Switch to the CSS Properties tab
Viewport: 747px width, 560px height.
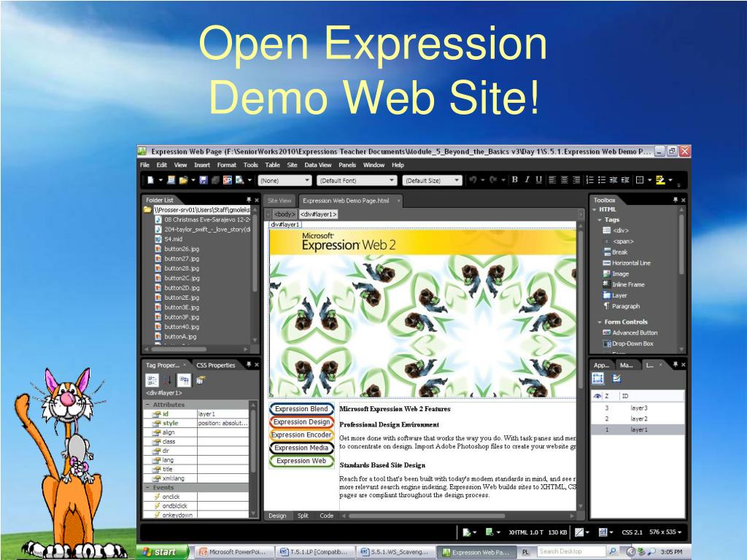216,365
